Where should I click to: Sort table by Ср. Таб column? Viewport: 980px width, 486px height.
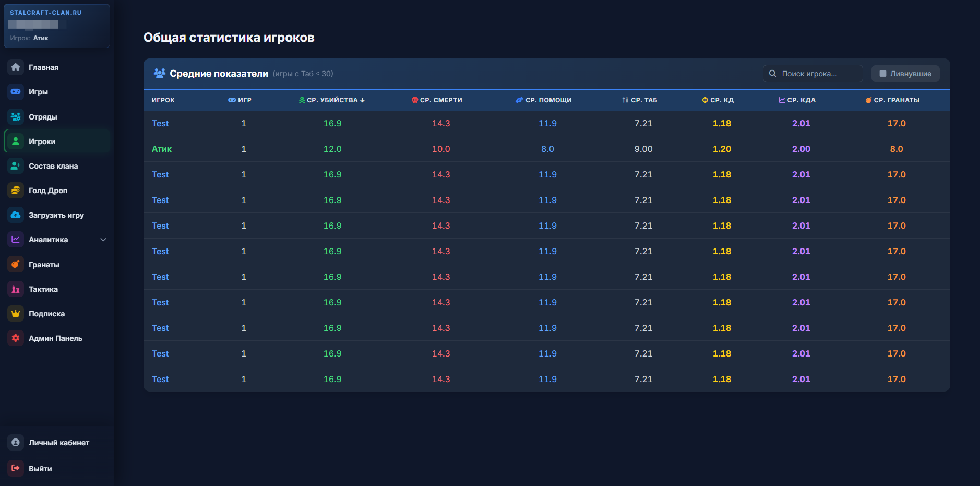[639, 100]
